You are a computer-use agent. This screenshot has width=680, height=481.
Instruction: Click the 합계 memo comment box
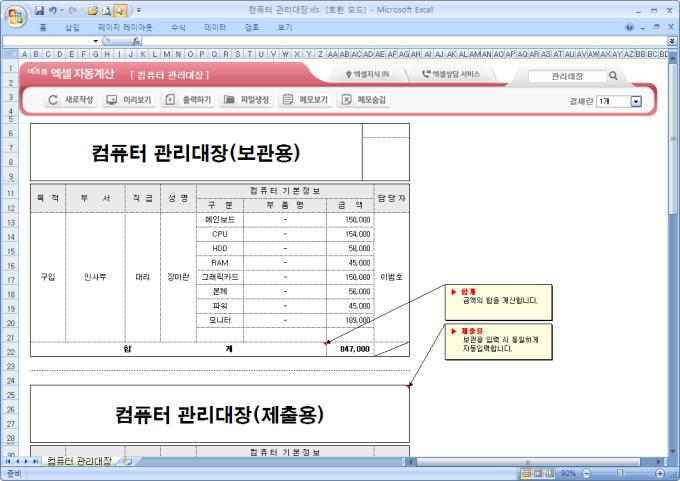click(498, 302)
